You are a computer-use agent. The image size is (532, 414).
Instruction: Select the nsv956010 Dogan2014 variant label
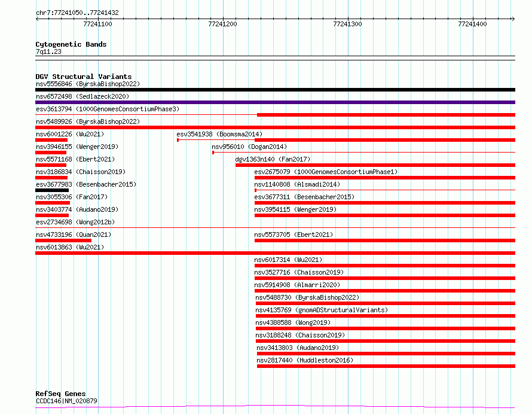[x=249, y=147]
